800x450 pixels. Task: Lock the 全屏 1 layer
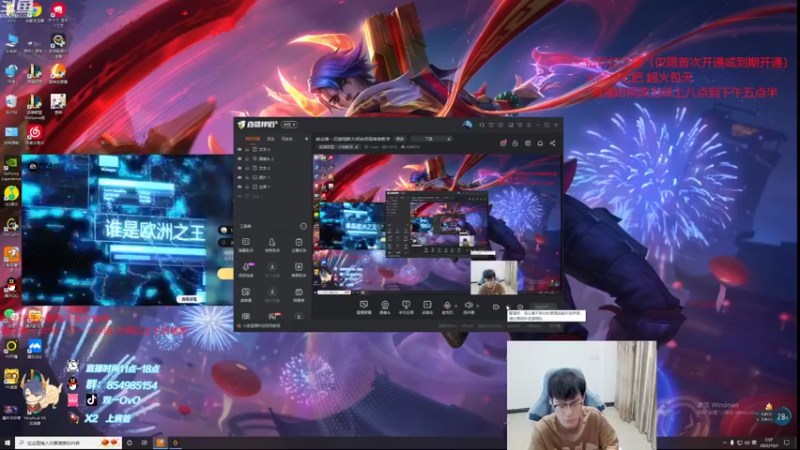(x=247, y=187)
